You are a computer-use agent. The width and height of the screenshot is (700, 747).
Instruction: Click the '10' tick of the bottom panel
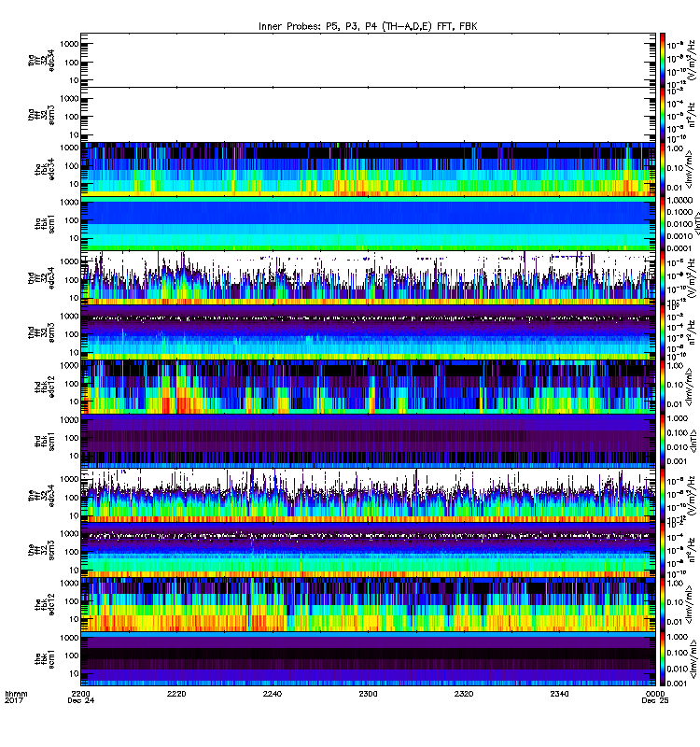click(x=74, y=673)
